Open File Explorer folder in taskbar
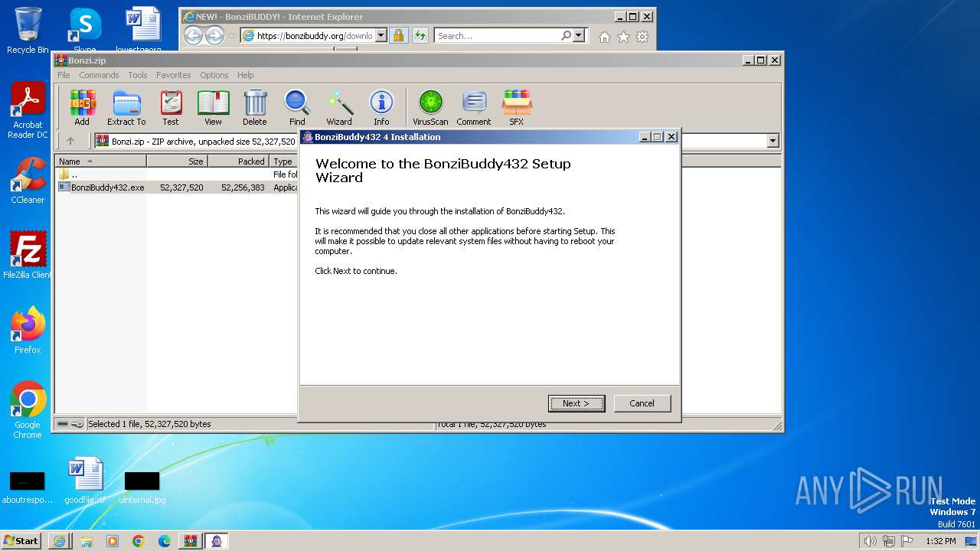 point(86,541)
